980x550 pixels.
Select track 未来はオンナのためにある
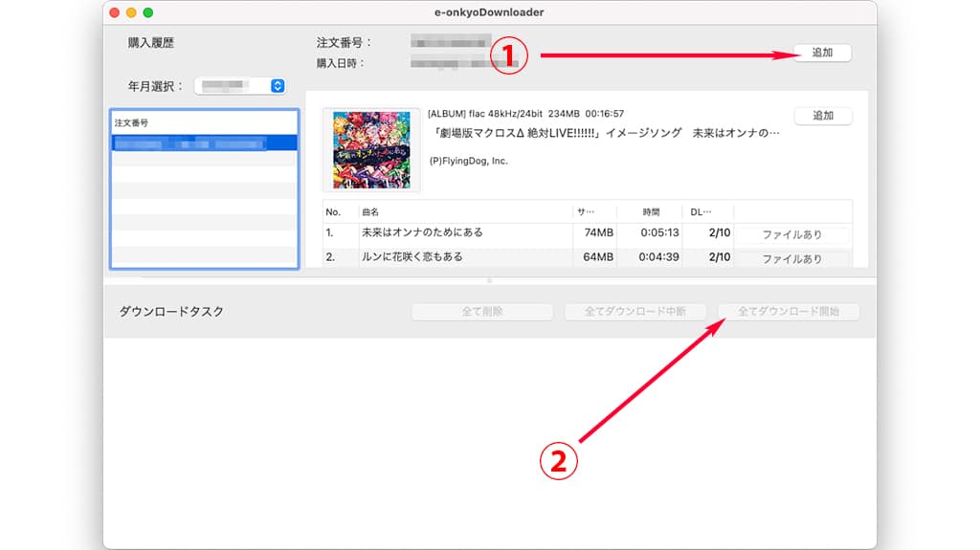click(422, 232)
